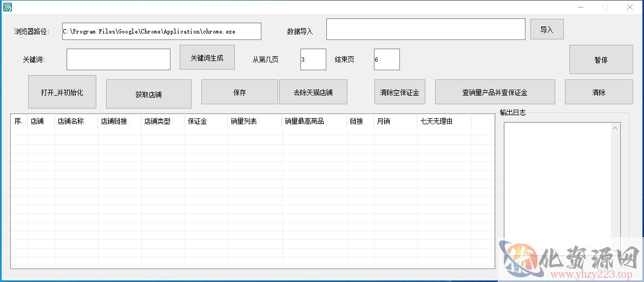
Task: Click the 查销量产品并查保证金 button
Action: coord(495,92)
